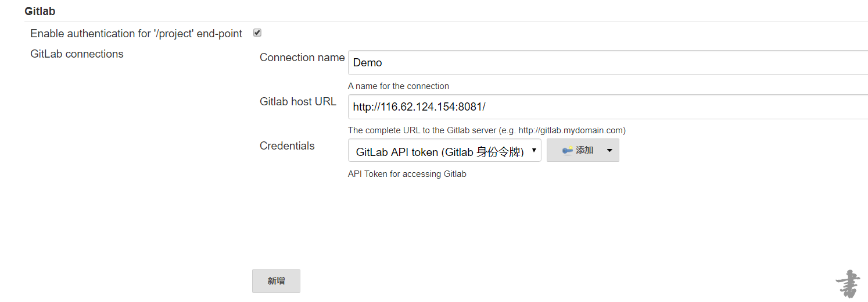The height and width of the screenshot is (302, 868).
Task: Click the Gitlab host URL label
Action: pos(298,102)
